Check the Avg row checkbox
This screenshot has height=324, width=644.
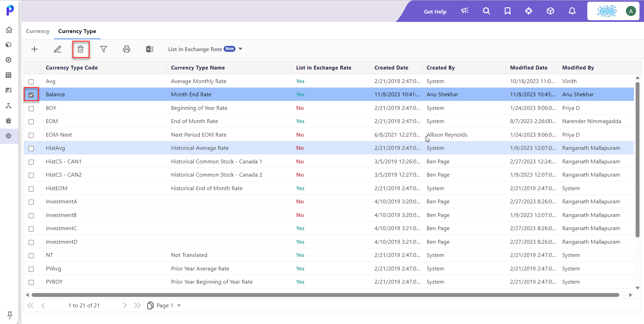(31, 82)
